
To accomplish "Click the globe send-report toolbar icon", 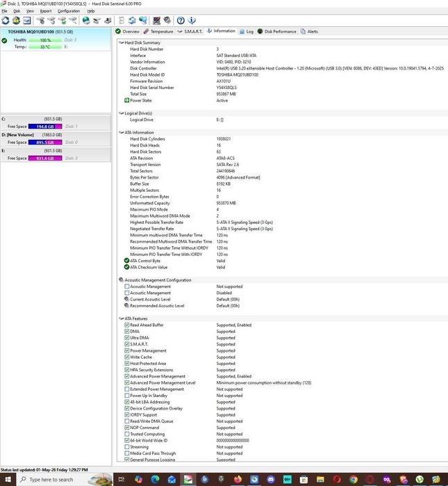I will 86,20.
